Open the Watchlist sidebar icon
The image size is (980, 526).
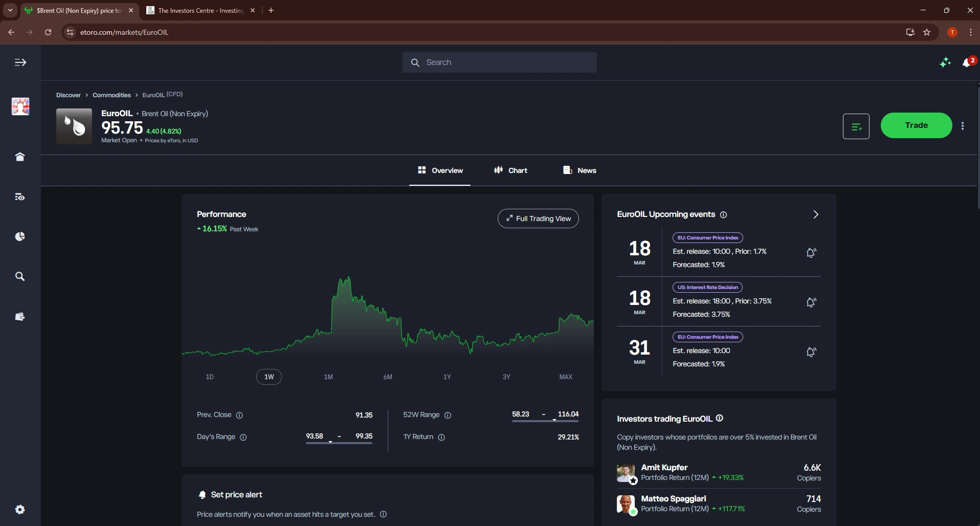(20, 197)
